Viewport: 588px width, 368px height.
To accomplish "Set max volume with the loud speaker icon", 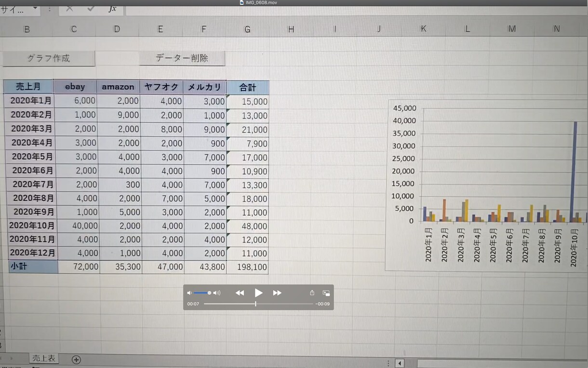I will (x=217, y=293).
